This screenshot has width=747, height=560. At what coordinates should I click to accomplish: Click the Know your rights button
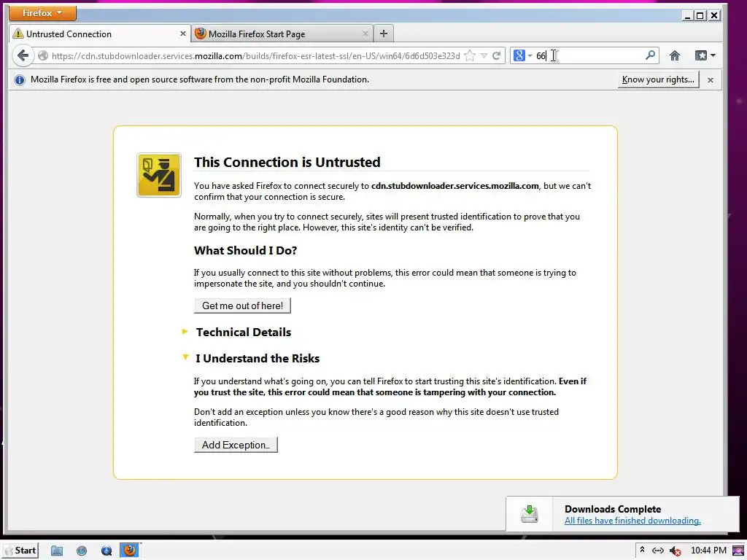[x=659, y=79]
